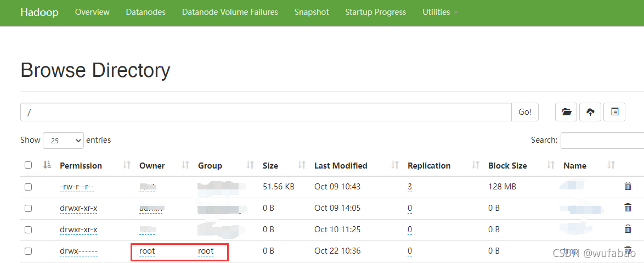Check the box for the drwx------ row
The width and height of the screenshot is (644, 263).
point(29,251)
